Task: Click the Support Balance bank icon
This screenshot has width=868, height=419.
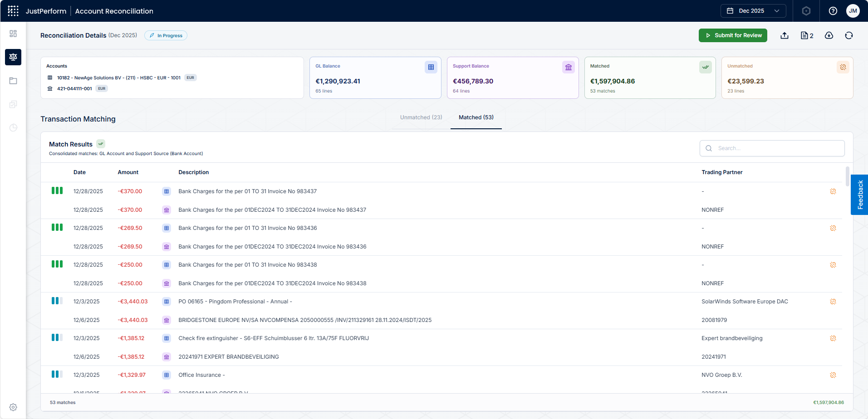Action: pyautogui.click(x=569, y=67)
